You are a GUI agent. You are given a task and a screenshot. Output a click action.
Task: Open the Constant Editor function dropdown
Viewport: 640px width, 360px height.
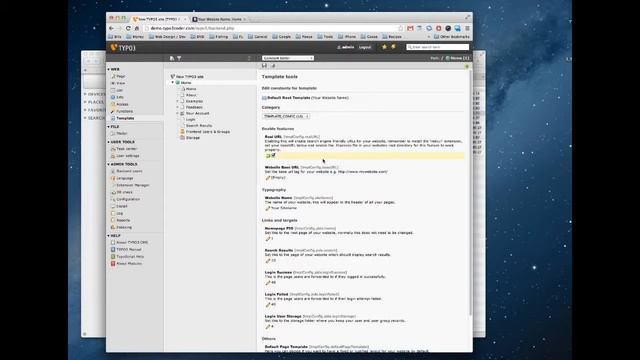[288, 58]
